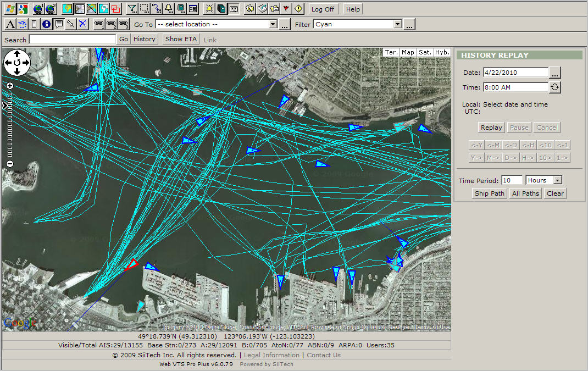Click ellipsis button next to Go To
Screen dimensions: 588x371
[285, 25]
